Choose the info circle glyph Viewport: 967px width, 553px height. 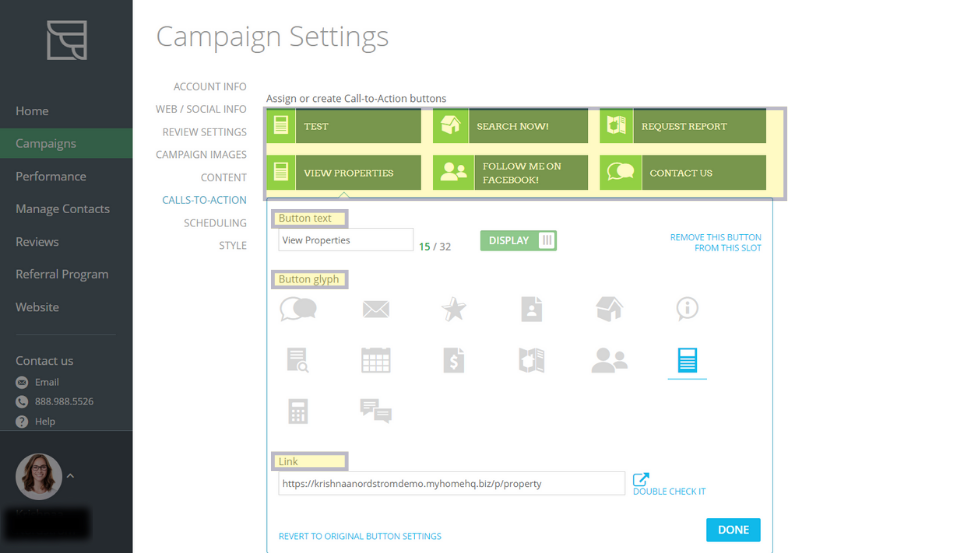pos(687,309)
